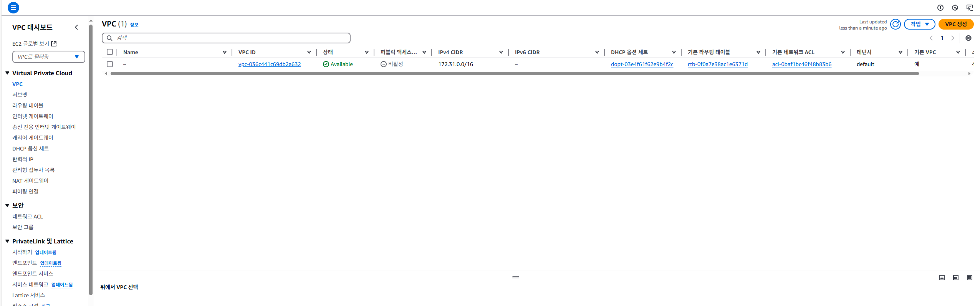Open 서브넷 in the sidebar
The image size is (980, 306).
(x=20, y=94)
